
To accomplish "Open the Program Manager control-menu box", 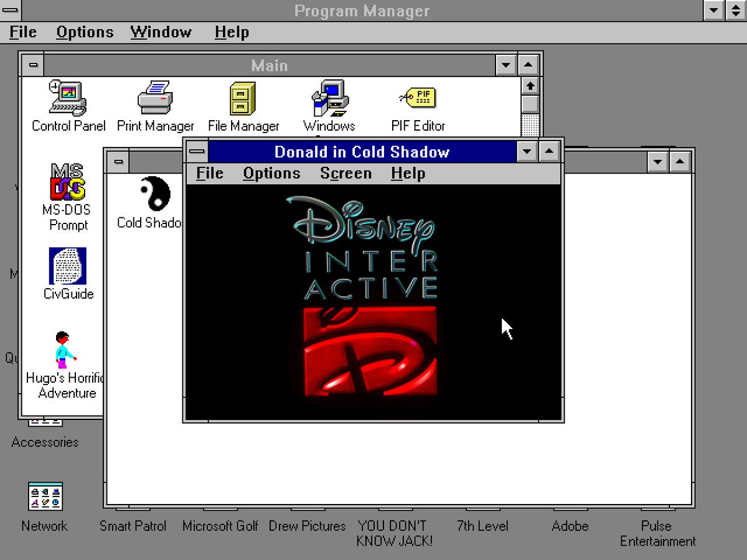I will pyautogui.click(x=11, y=11).
